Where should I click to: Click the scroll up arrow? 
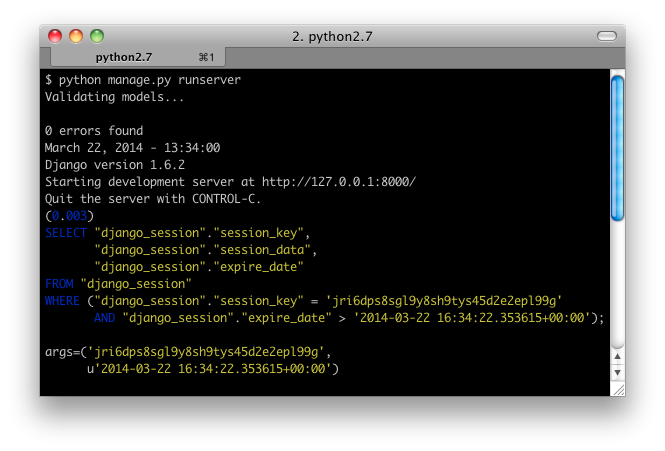[x=618, y=356]
